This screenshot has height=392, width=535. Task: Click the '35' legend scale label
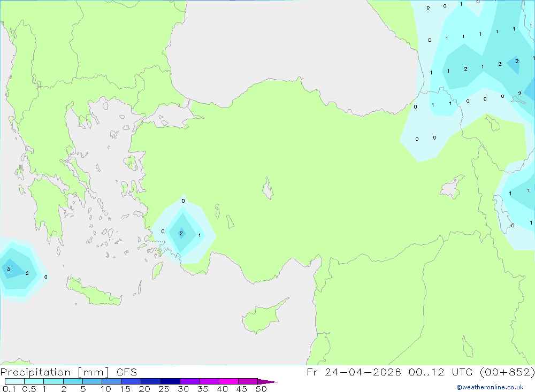tap(203, 389)
